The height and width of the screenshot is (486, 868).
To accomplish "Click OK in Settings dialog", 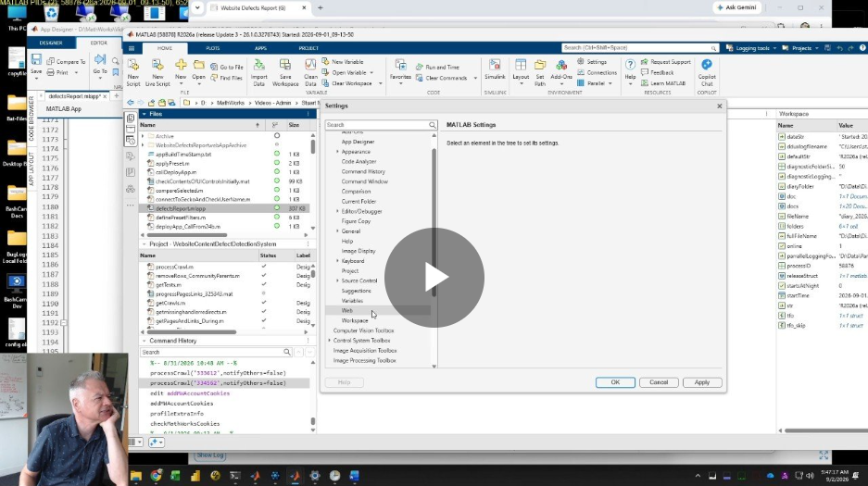I will coord(615,382).
